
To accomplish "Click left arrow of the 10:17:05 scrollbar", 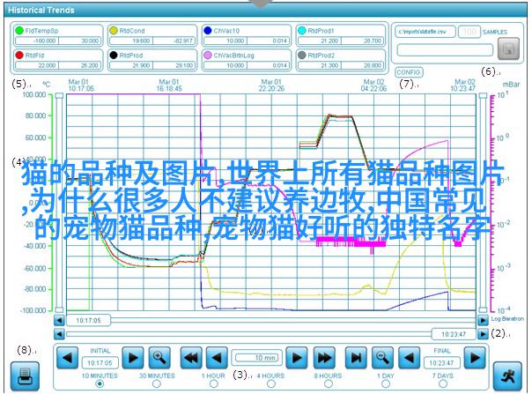I will 59,320.
